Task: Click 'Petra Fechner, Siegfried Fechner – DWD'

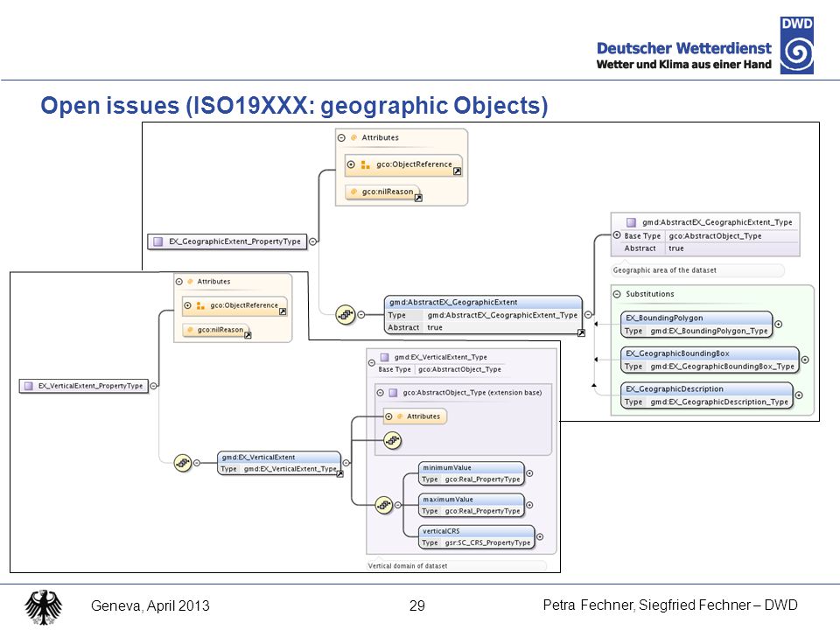Action: 670,605
